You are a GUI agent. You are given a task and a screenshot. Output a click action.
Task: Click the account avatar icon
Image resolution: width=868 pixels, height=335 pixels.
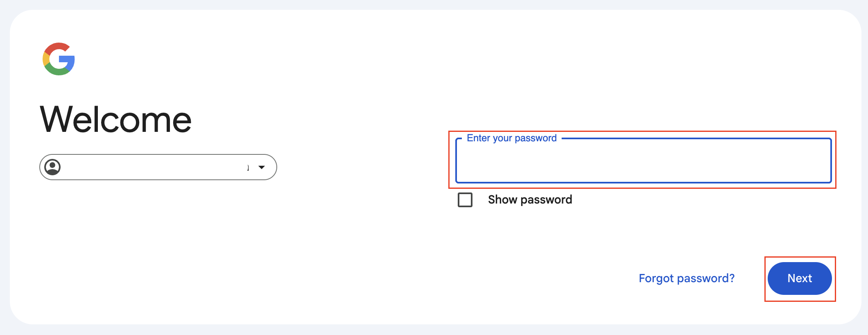tap(53, 167)
